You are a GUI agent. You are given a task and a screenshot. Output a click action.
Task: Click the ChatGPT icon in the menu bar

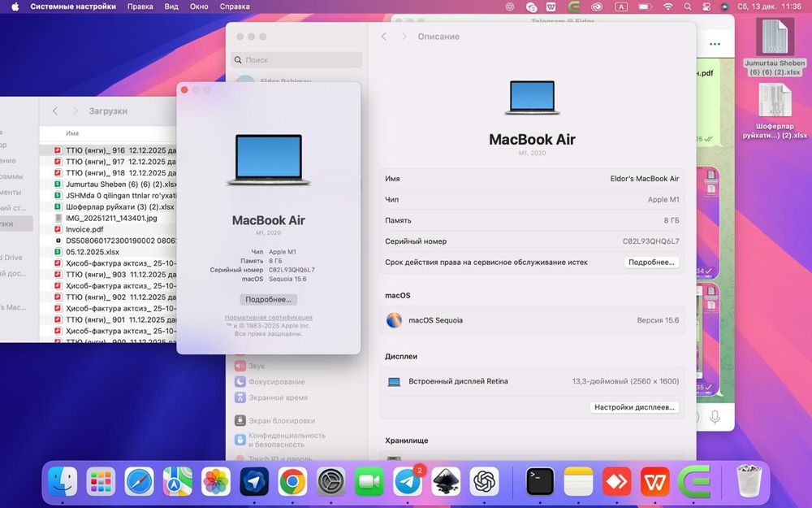pos(510,7)
